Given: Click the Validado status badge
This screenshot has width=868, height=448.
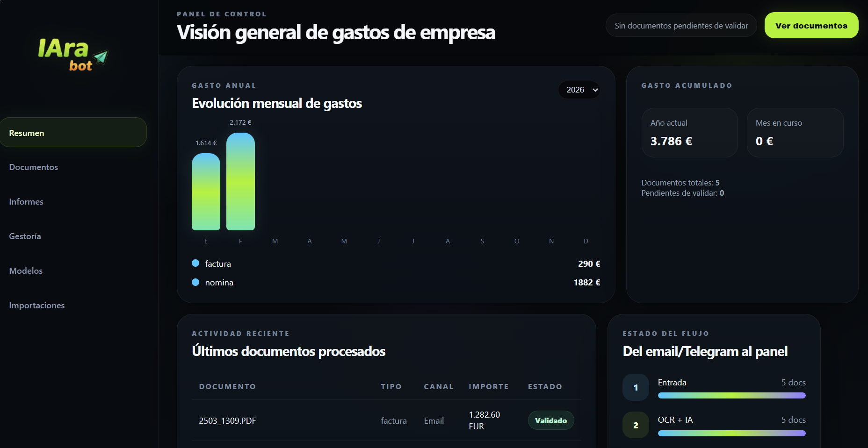Looking at the screenshot, I should tap(550, 420).
